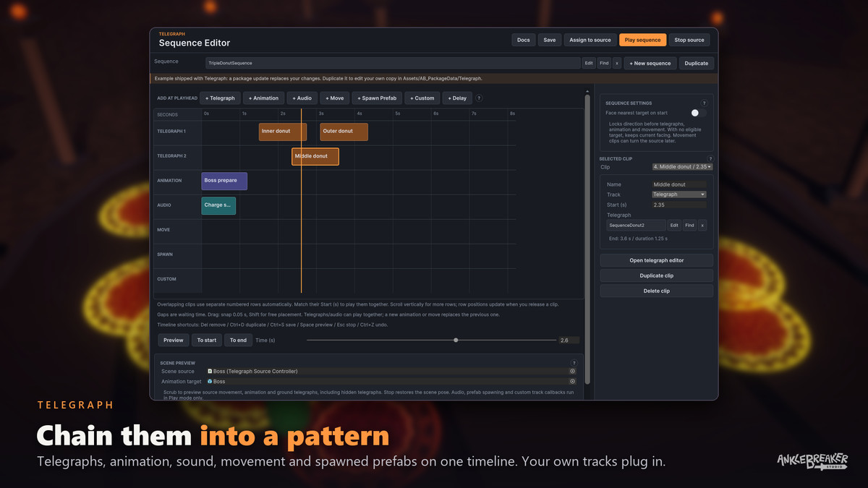Click the Start (s) input field
The width and height of the screenshot is (868, 488).
(x=679, y=205)
